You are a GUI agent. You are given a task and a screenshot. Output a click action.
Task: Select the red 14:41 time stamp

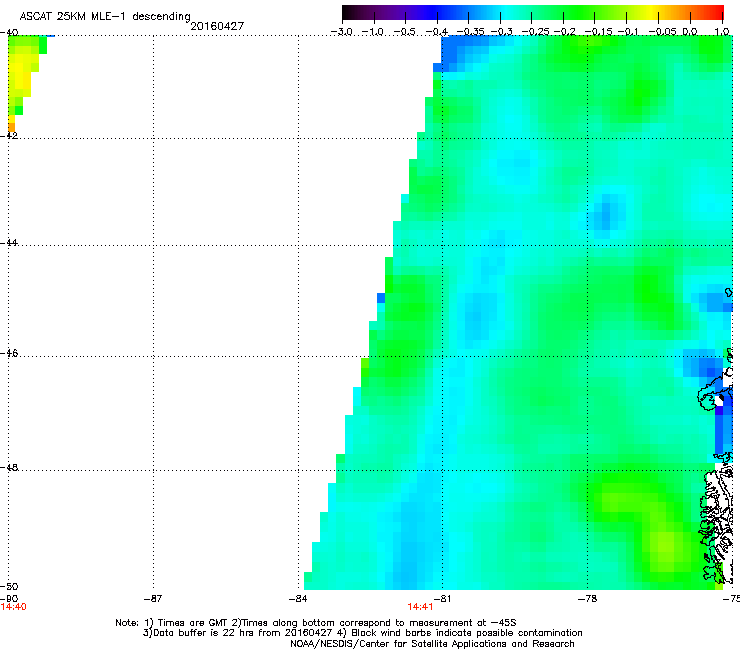tap(420, 607)
